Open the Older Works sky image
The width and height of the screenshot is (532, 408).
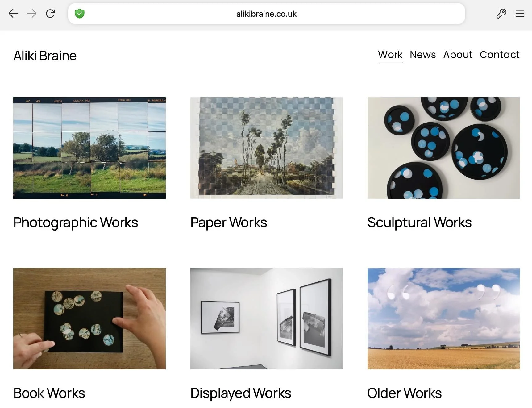[444, 318]
